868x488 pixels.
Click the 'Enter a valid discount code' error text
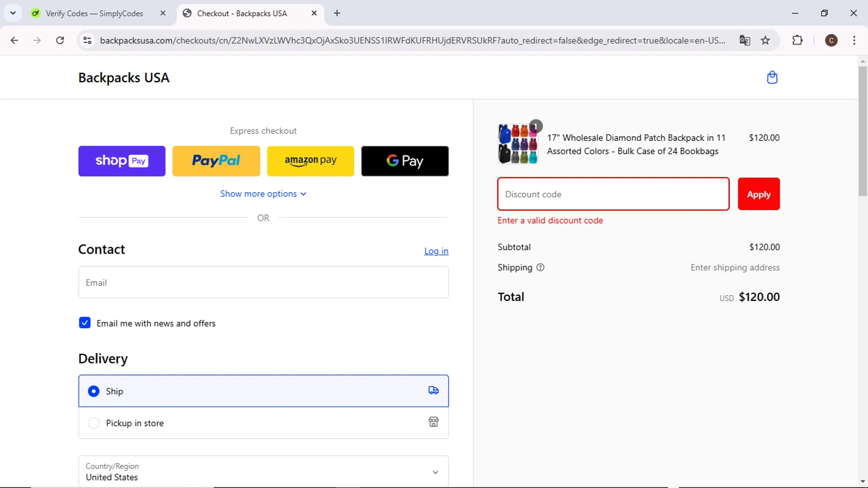point(550,221)
